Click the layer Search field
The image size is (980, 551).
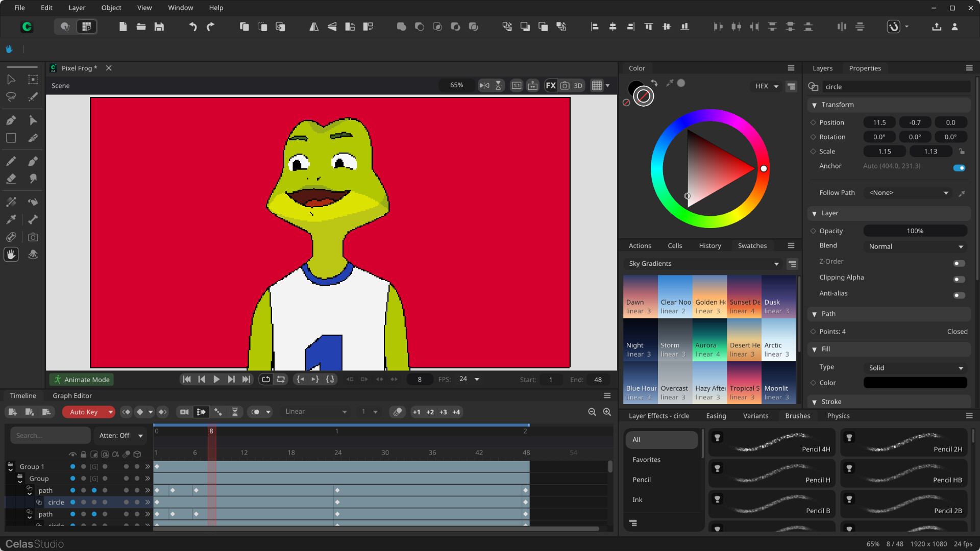click(x=50, y=435)
